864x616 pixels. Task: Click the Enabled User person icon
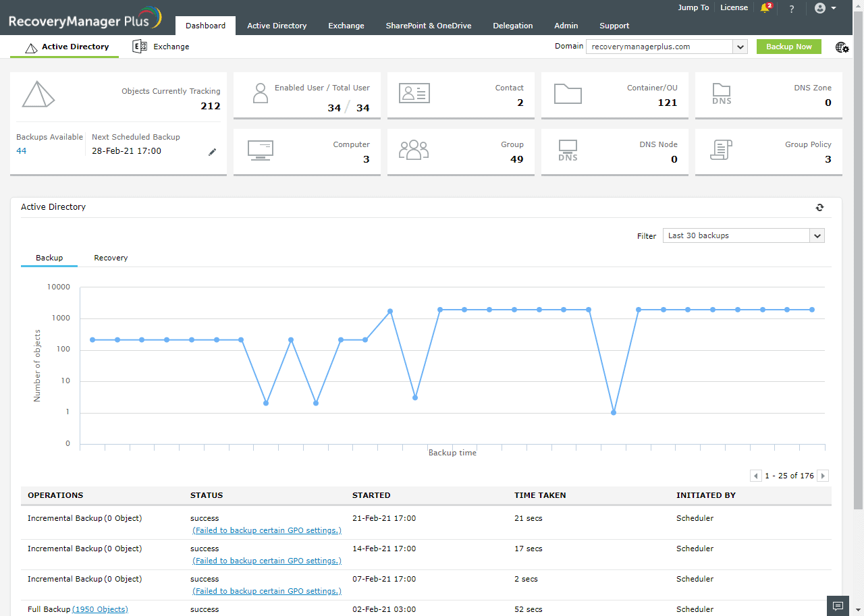point(261,93)
